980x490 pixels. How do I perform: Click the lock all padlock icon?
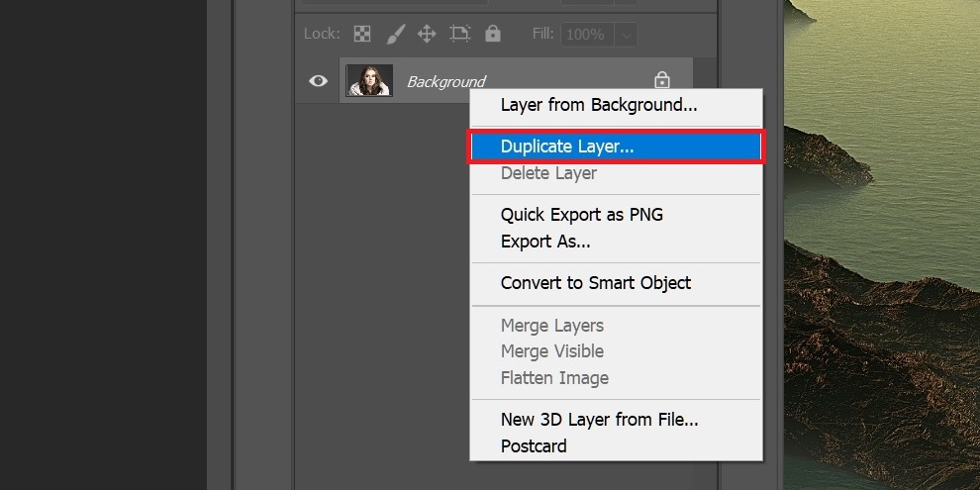493,33
